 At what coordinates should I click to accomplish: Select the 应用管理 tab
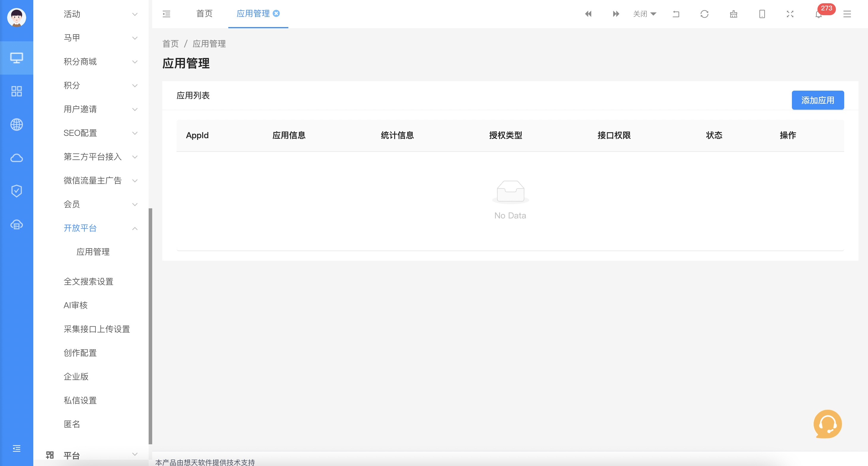(253, 13)
